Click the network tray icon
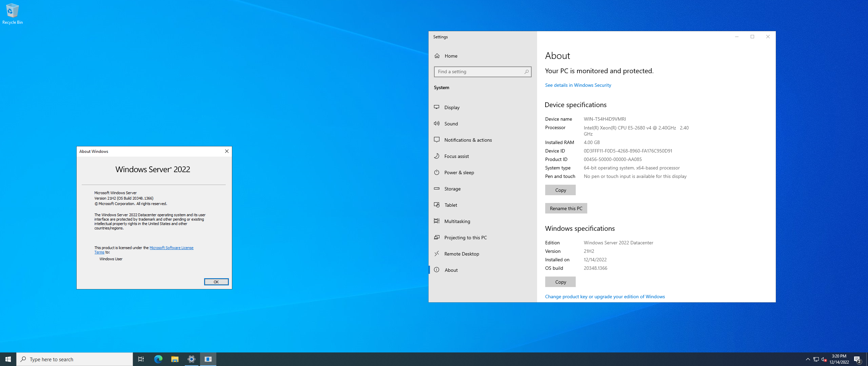868x366 pixels. click(816, 359)
